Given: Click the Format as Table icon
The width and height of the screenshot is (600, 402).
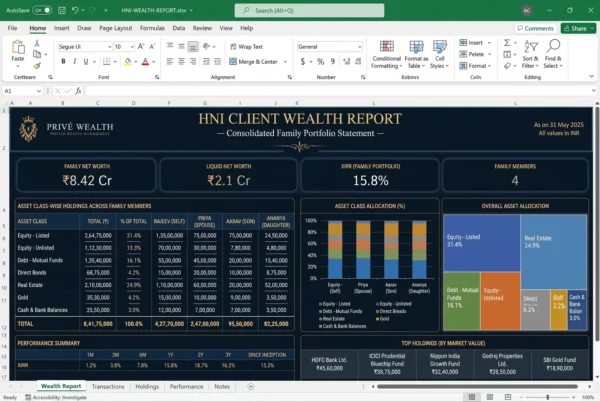Looking at the screenshot, I should (x=416, y=54).
